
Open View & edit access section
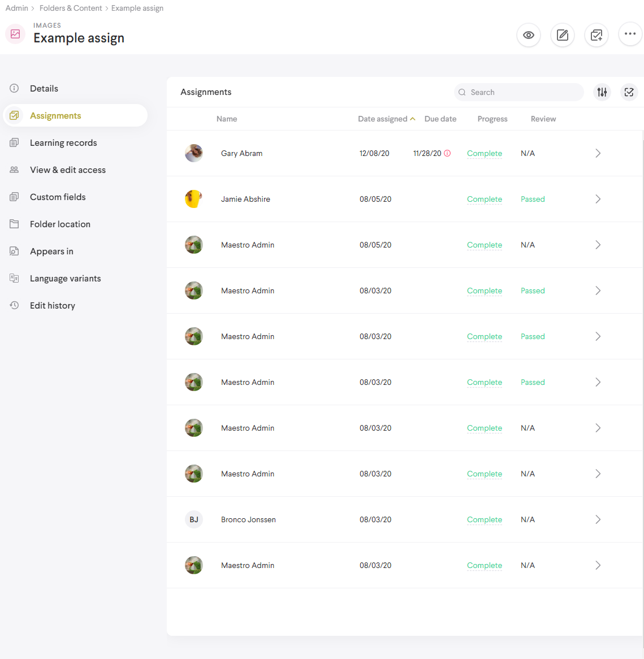68,170
